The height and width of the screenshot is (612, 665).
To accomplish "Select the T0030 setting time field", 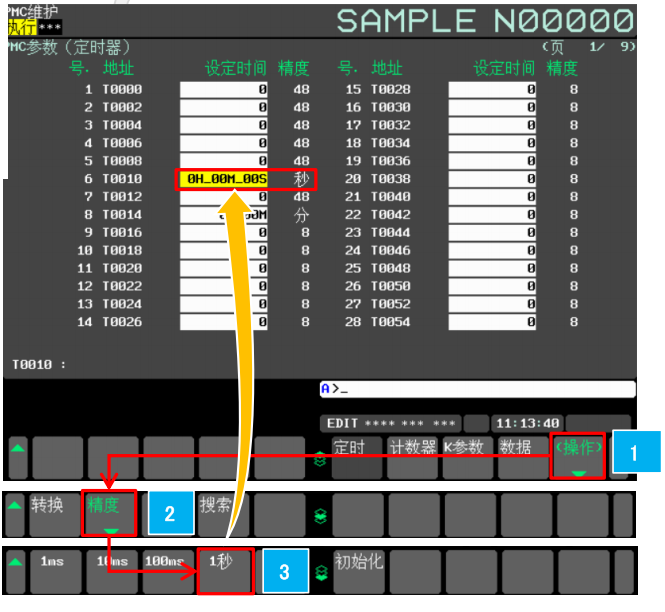I will point(492,107).
